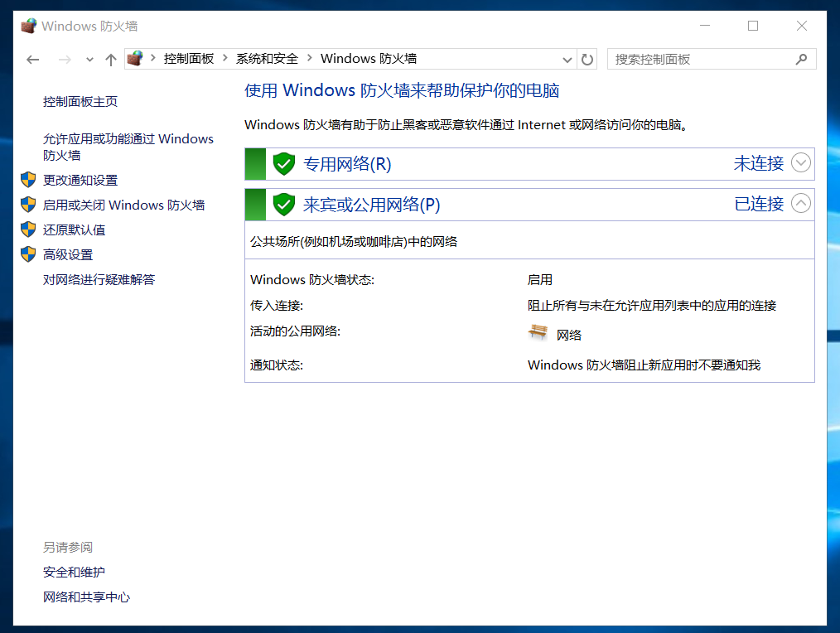This screenshot has width=840, height=633.
Task: Click the 搜索控制面板 search field
Action: point(700,59)
